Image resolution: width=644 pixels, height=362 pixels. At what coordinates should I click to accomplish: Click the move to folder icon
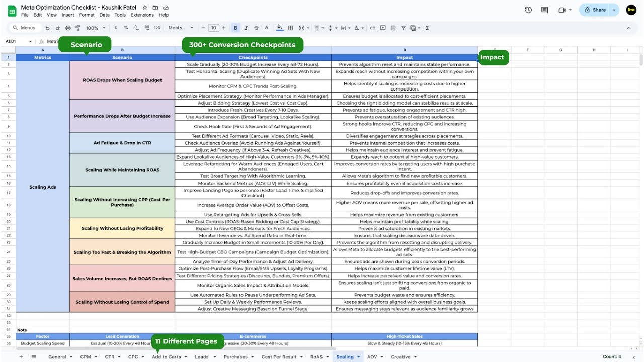[155, 8]
